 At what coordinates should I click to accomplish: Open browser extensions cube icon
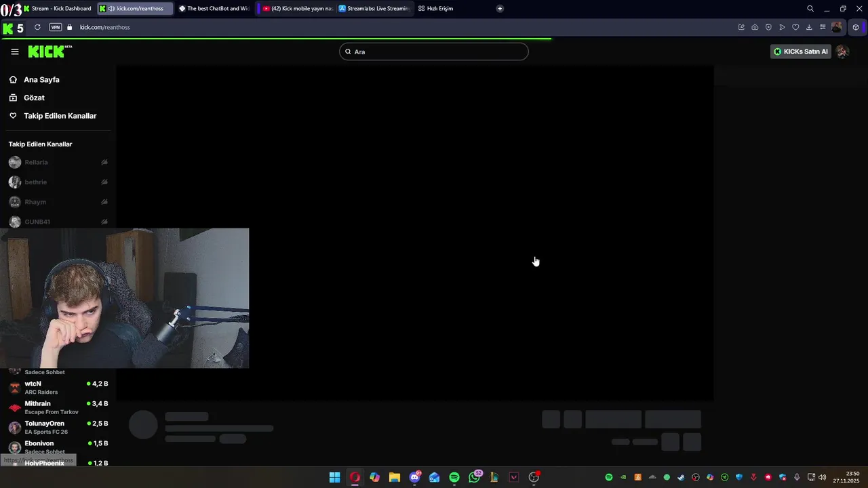[x=856, y=27]
